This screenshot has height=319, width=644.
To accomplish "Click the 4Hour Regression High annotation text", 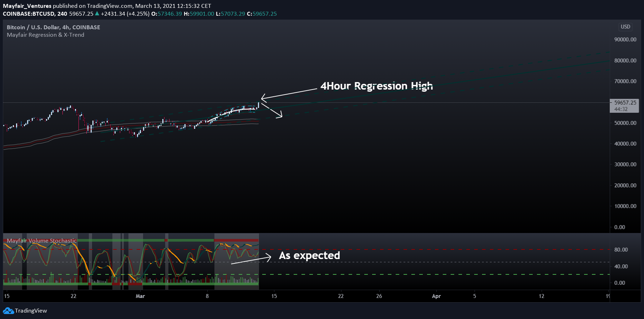I will click(x=376, y=86).
